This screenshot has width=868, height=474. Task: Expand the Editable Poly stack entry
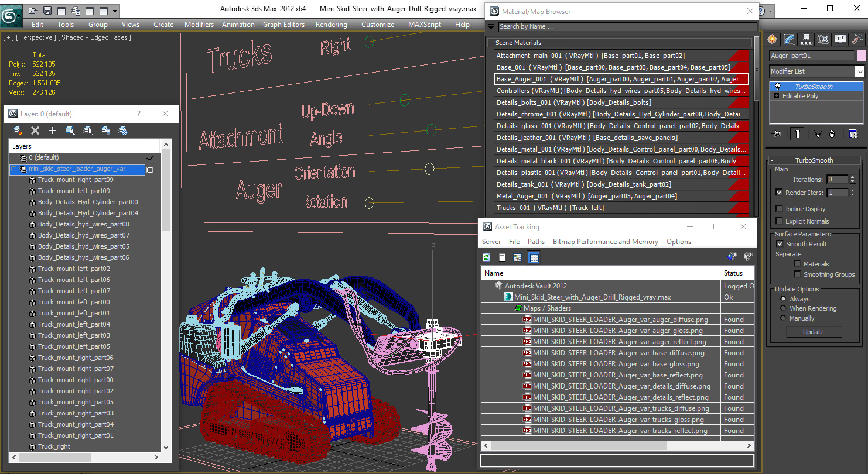pyautogui.click(x=777, y=96)
